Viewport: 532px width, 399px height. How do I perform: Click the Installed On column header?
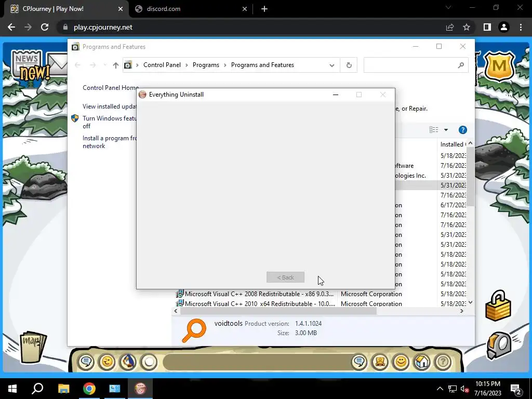[x=453, y=144]
